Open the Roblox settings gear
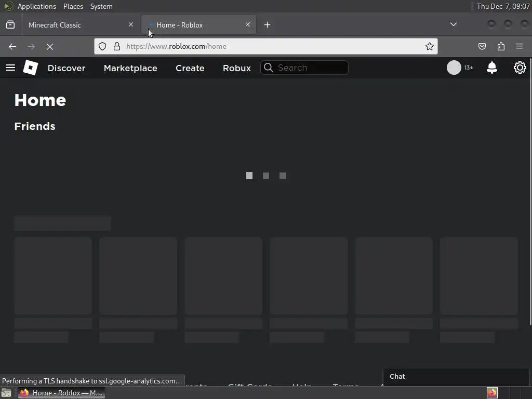This screenshot has width=532, height=399. point(520,68)
